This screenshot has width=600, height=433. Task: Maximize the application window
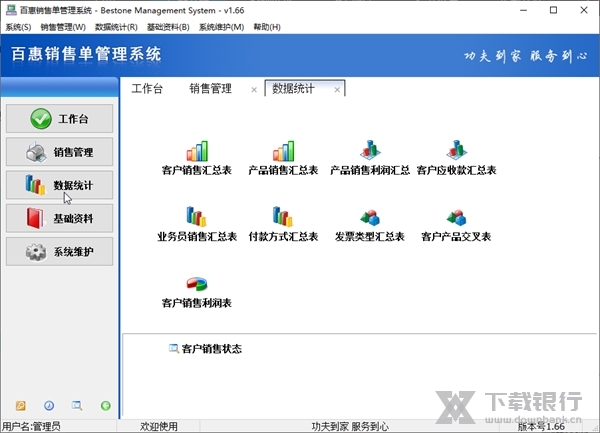coord(553,10)
